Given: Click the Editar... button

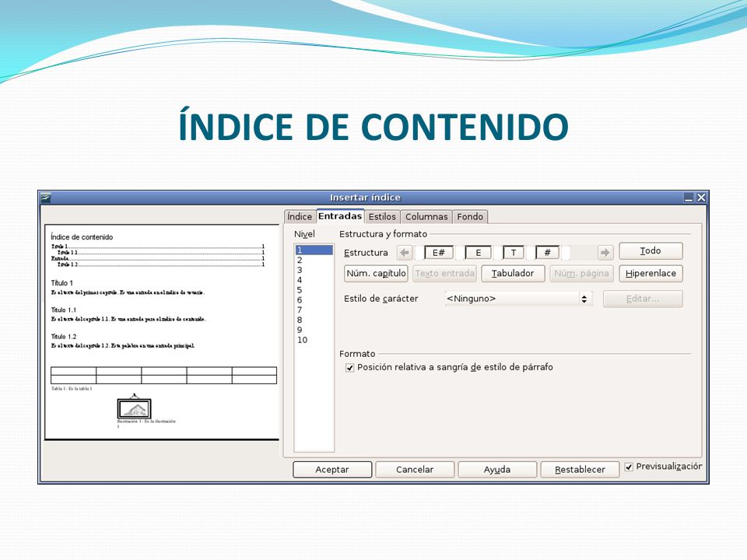Looking at the screenshot, I should click(x=643, y=299).
